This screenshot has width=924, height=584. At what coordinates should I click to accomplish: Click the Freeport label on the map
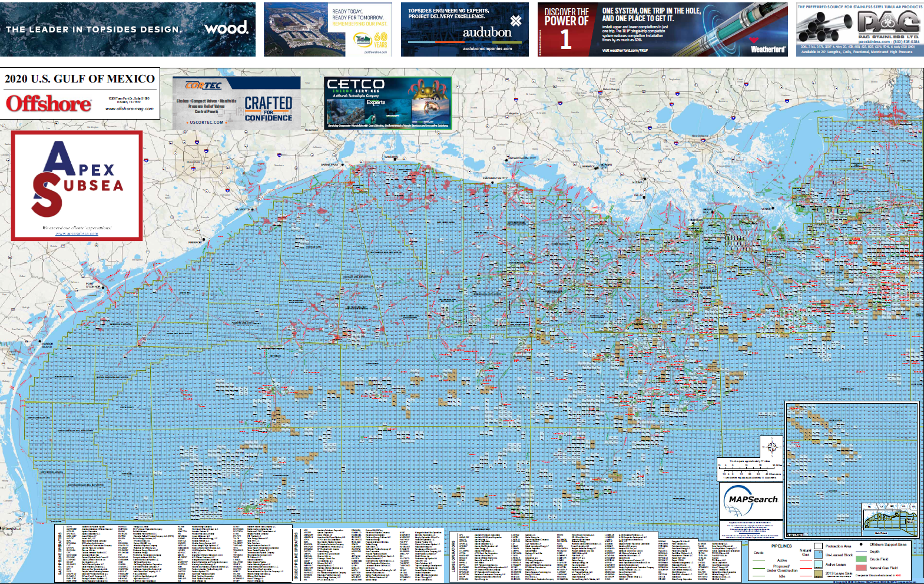195,242
